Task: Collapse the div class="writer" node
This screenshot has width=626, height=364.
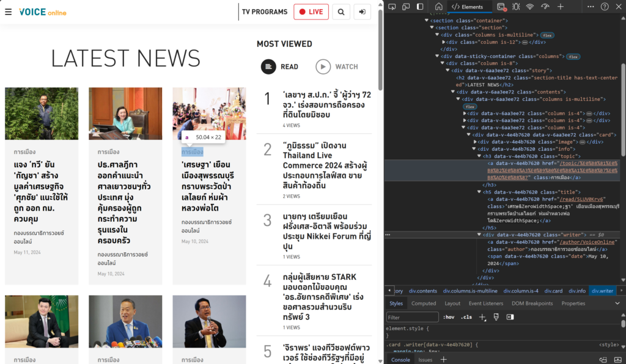Action: 480,235
